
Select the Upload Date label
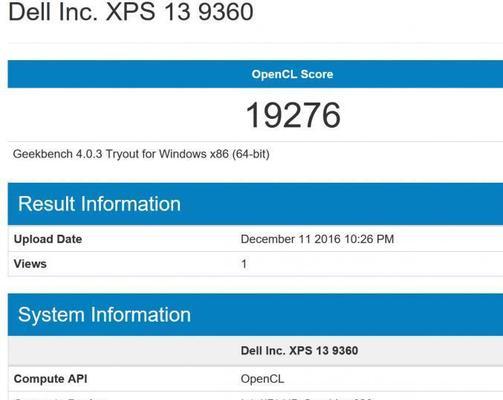point(48,239)
